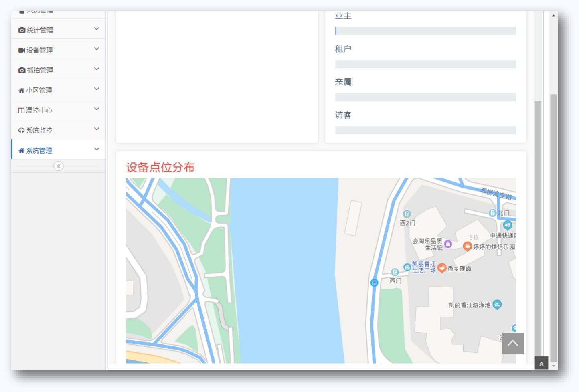Screen dimensions: 579x392
Task: Select the 西门 gate marker on map
Action: click(395, 272)
